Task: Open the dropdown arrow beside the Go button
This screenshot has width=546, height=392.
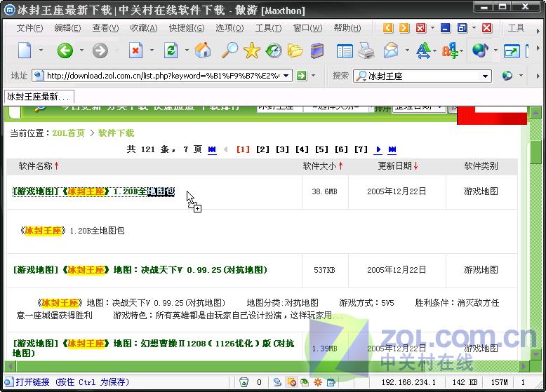Action: click(x=314, y=76)
